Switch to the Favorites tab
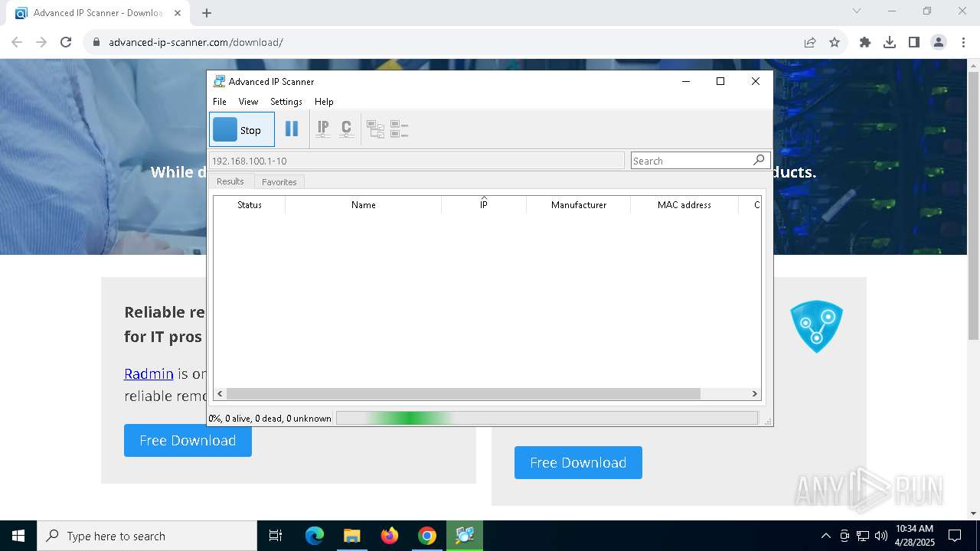Viewport: 980px width, 551px height. (x=279, y=182)
